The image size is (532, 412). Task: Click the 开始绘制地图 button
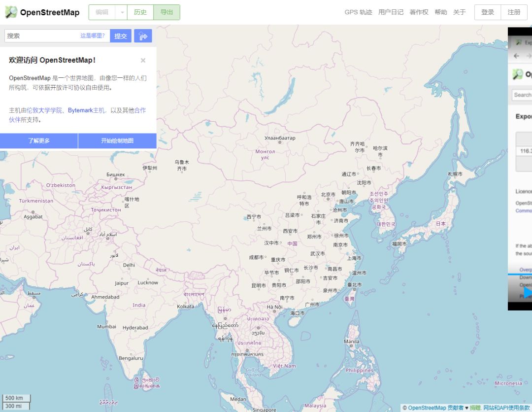click(117, 141)
